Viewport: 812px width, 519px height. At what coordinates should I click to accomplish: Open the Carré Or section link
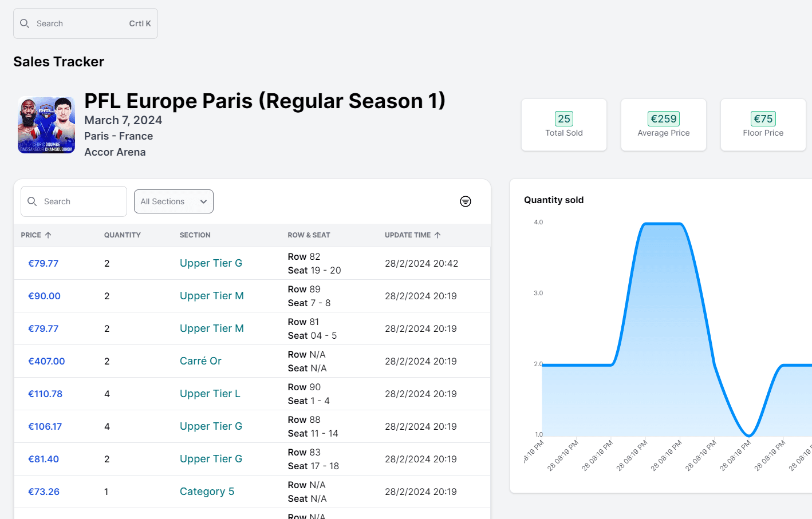[x=200, y=361]
